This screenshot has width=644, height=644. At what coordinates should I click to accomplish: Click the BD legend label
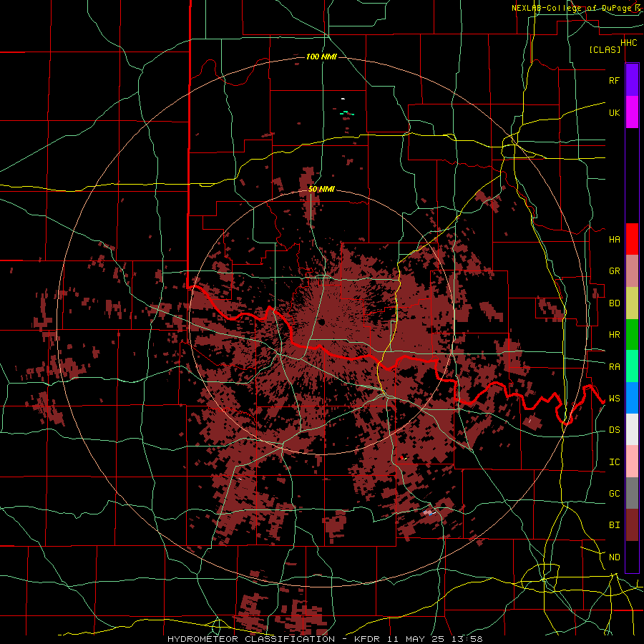614,303
